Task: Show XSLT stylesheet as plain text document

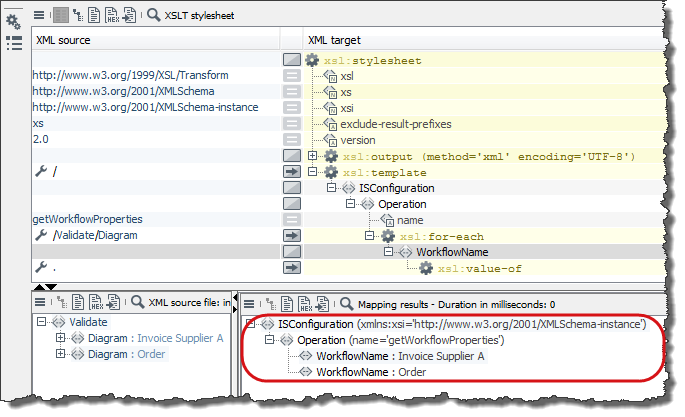Action: (94, 15)
